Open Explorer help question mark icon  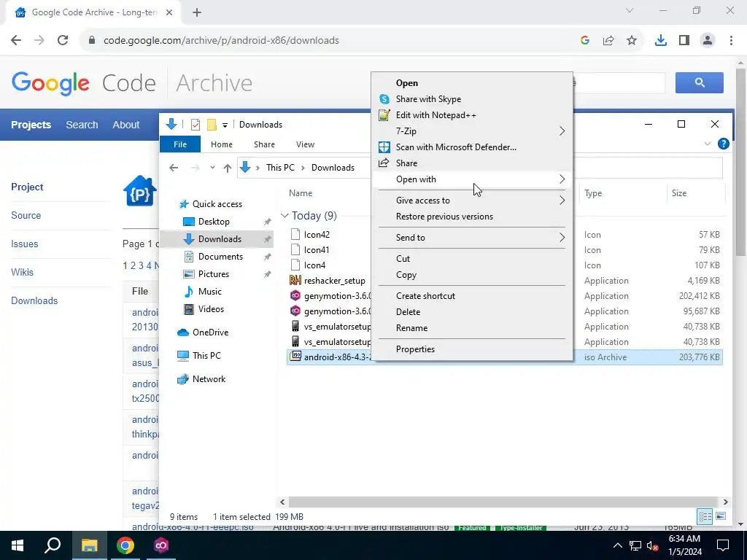(723, 144)
